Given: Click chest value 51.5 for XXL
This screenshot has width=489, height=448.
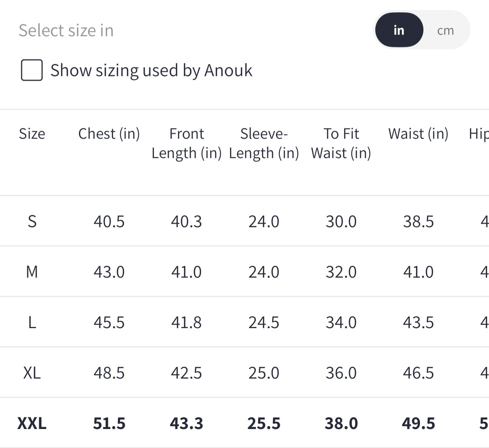Looking at the screenshot, I should [109, 423].
